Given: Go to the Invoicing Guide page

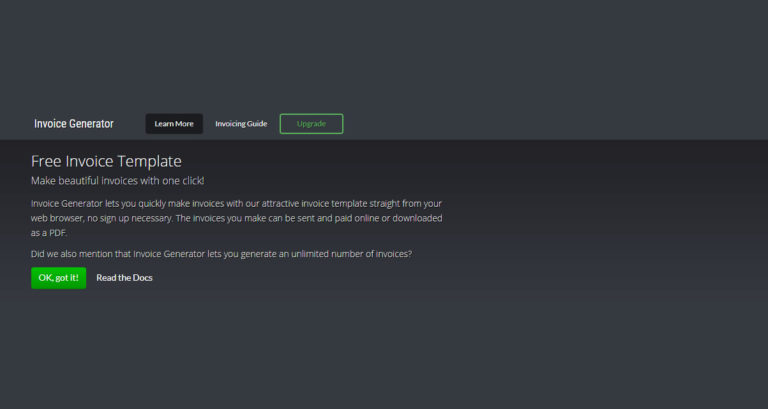Looking at the screenshot, I should tap(241, 124).
